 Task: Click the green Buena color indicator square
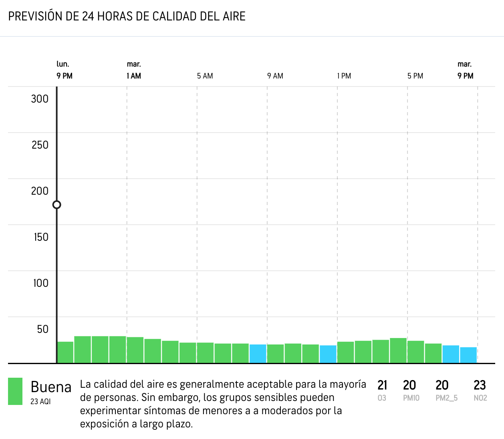[15, 391]
